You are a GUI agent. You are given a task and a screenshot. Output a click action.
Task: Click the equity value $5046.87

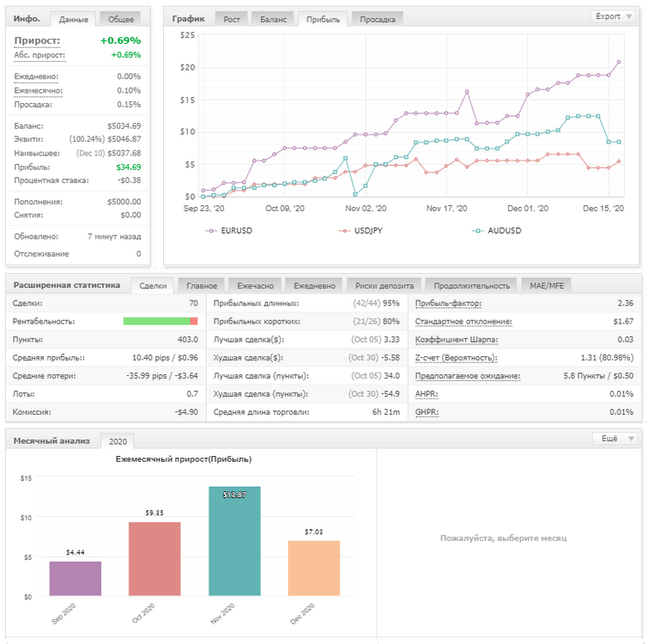click(x=124, y=139)
